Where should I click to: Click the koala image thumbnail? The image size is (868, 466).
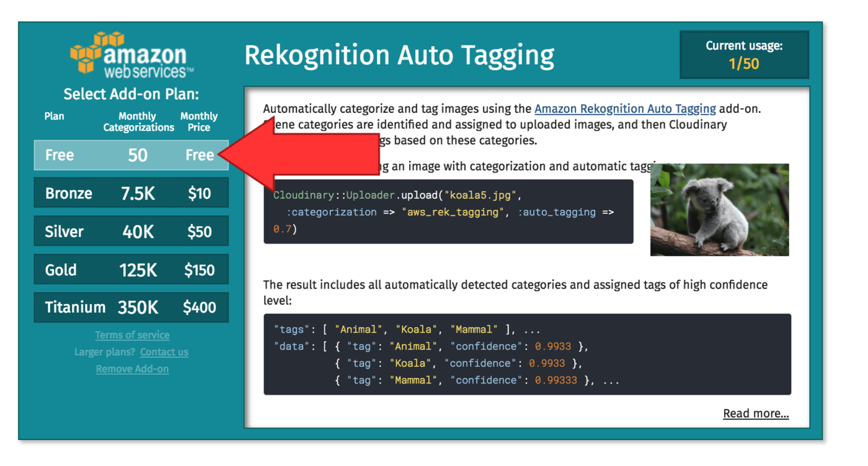click(719, 210)
